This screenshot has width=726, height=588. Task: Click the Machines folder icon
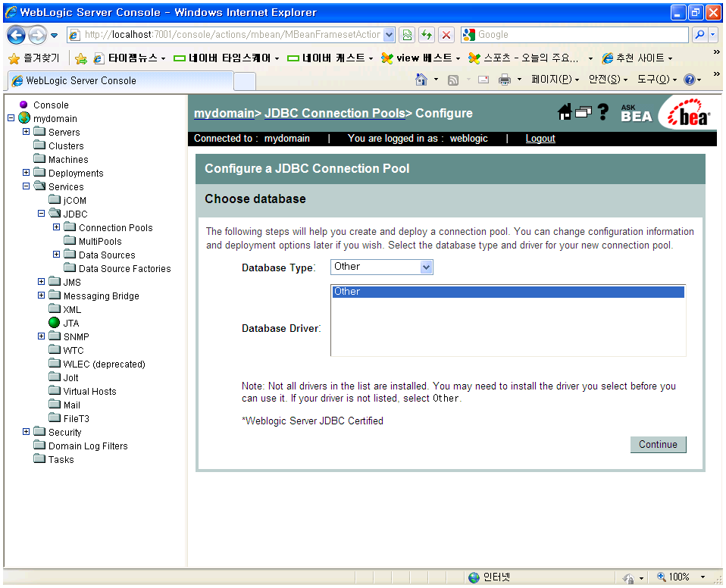pyautogui.click(x=39, y=159)
